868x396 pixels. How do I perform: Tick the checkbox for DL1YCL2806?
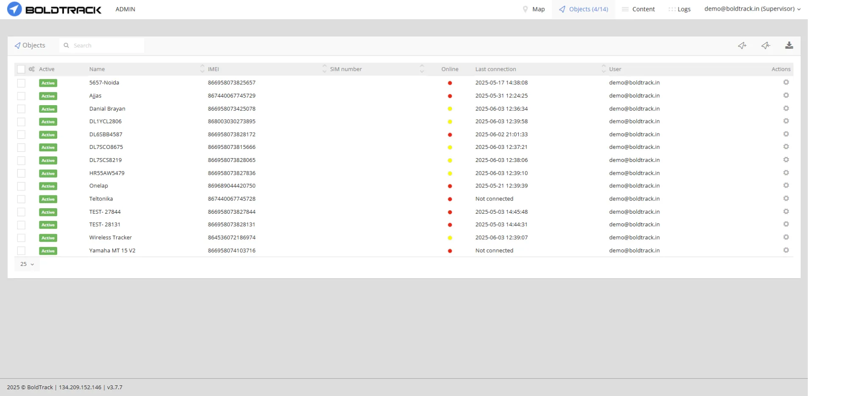tap(21, 122)
